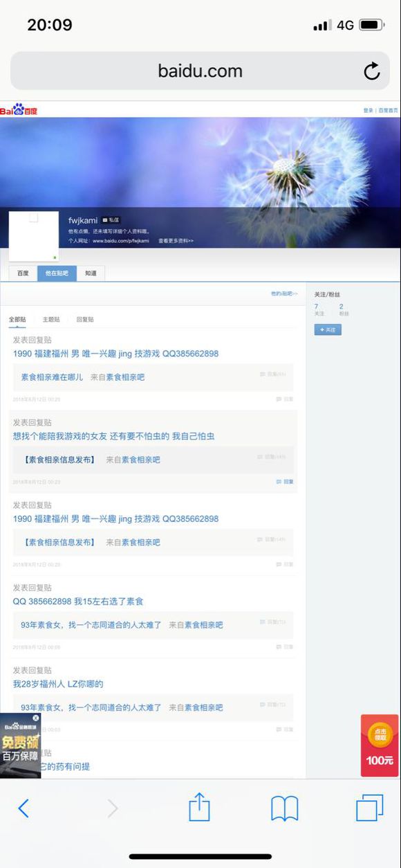Switch to the 百度 profile tab
401x868 pixels.
click(x=23, y=273)
